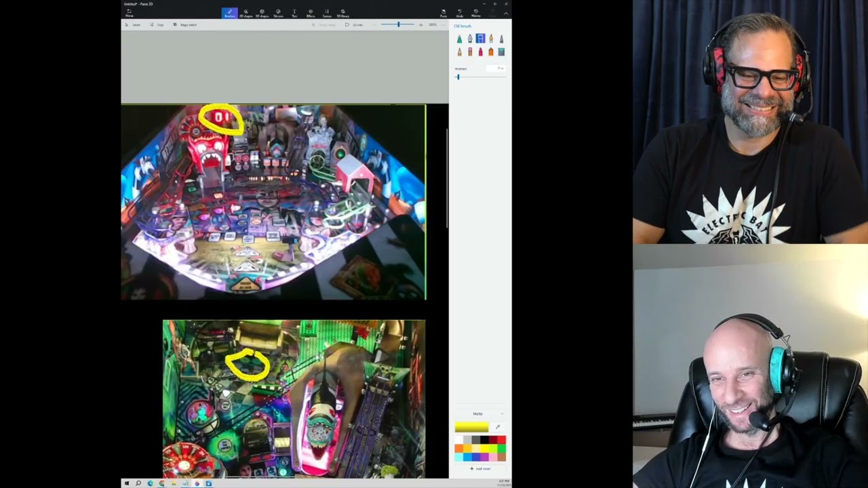The width and height of the screenshot is (868, 488).
Task: Click the Add color button
Action: (x=480, y=468)
